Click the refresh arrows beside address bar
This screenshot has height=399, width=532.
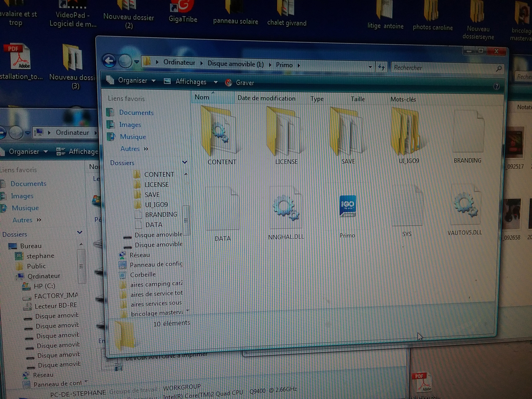pyautogui.click(x=381, y=67)
